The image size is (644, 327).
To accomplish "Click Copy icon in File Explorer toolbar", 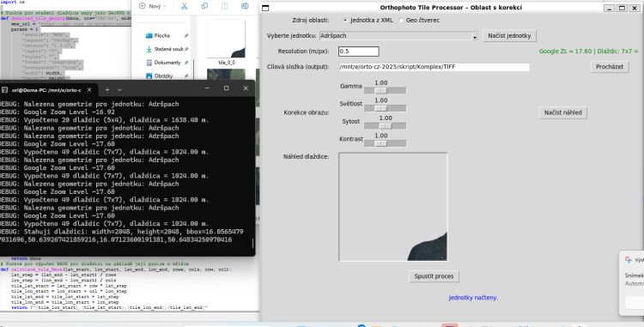I will click(204, 6).
